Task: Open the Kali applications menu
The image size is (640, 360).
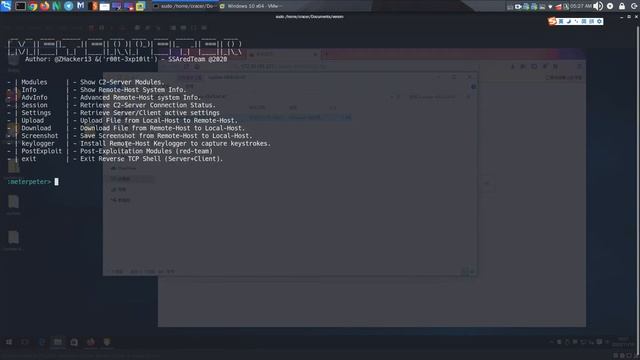Action: [6, 6]
